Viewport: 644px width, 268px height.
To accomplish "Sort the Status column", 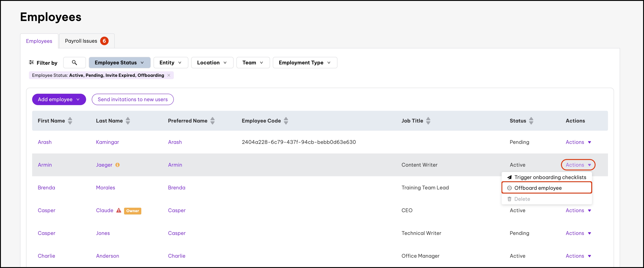I will click(531, 121).
